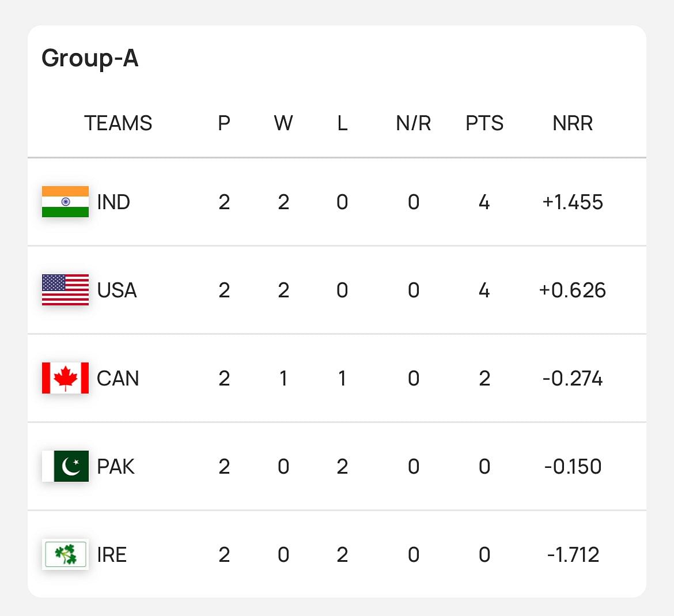Open the IRE team entry
Screen dimensions: 674x616
coord(112,555)
